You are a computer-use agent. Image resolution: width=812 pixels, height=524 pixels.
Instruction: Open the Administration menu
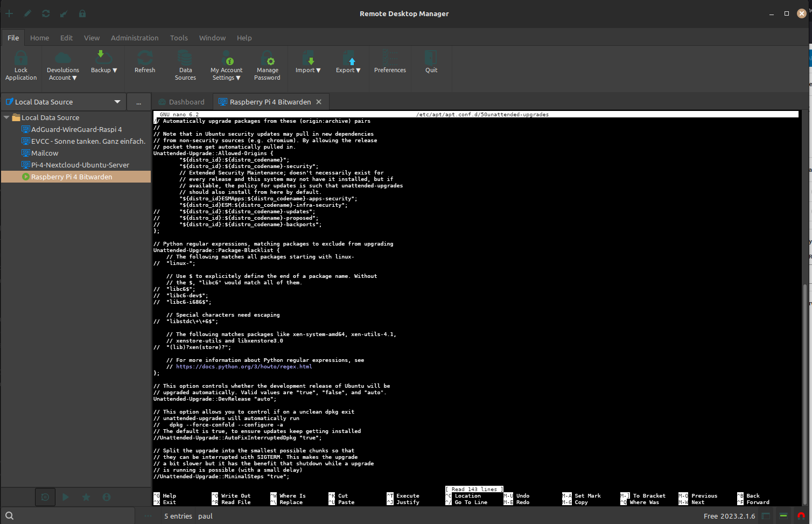(135, 38)
